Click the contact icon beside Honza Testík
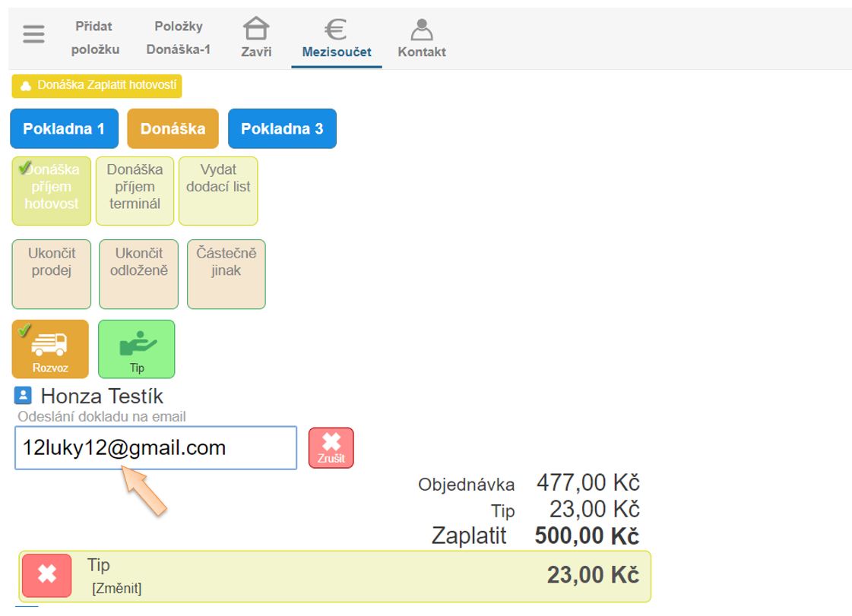 point(24,396)
